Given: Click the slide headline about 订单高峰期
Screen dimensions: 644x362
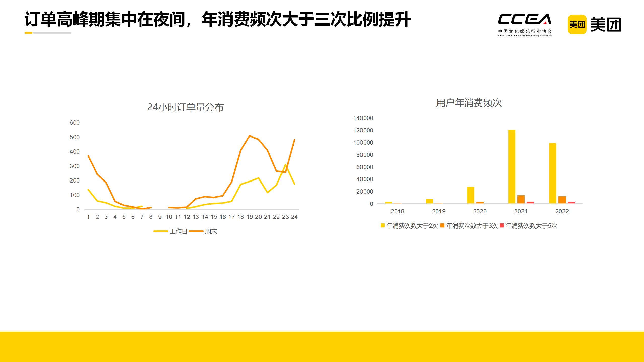Looking at the screenshot, I should pos(218,19).
